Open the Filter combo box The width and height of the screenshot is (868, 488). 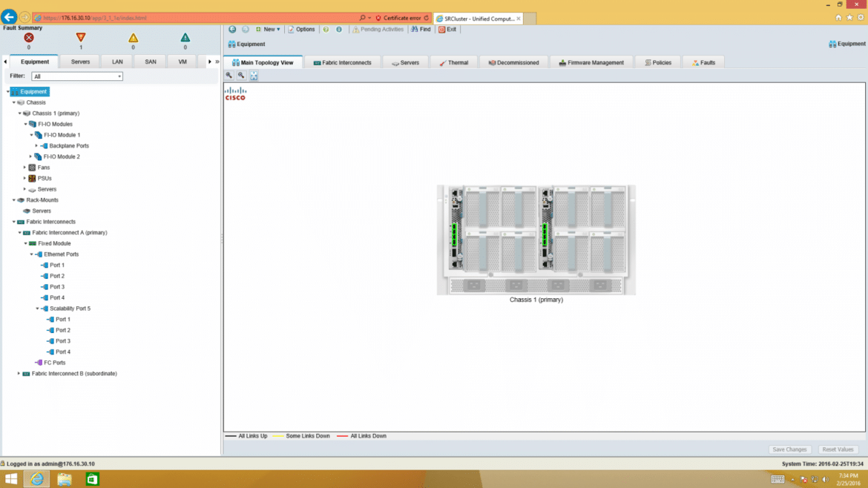coord(77,76)
